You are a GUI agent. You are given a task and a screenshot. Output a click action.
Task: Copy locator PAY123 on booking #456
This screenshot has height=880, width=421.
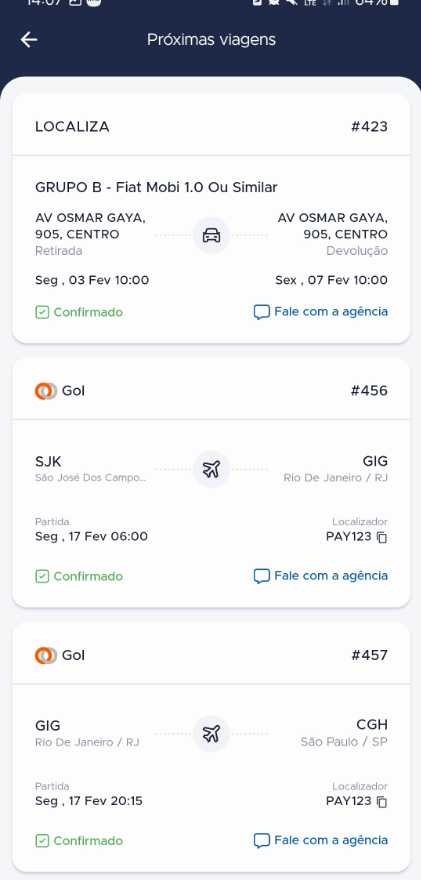click(x=382, y=538)
